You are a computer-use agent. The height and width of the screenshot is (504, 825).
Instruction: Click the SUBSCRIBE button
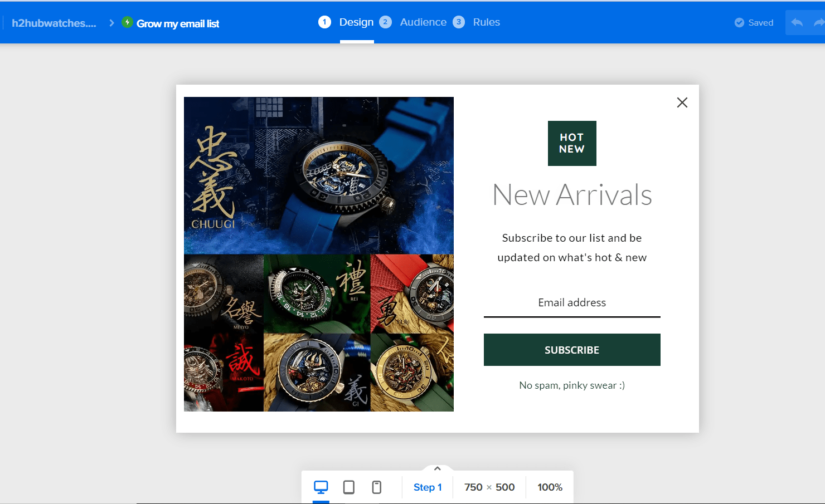pyautogui.click(x=572, y=350)
